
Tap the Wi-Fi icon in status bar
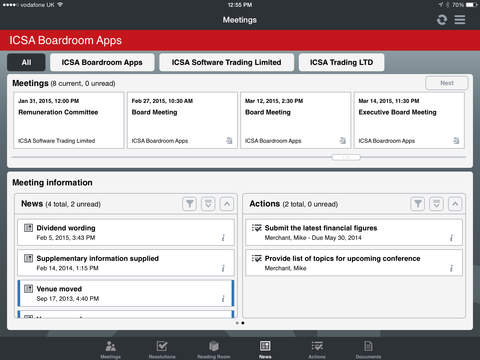pyautogui.click(x=60, y=5)
